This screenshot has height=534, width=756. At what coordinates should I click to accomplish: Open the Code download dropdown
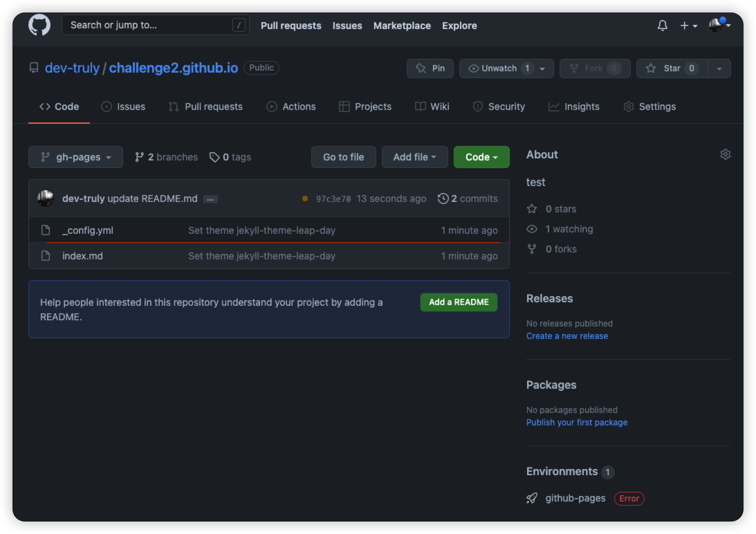pos(481,157)
